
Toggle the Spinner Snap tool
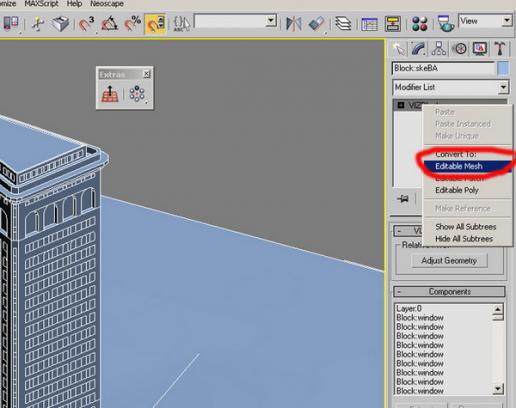click(155, 23)
